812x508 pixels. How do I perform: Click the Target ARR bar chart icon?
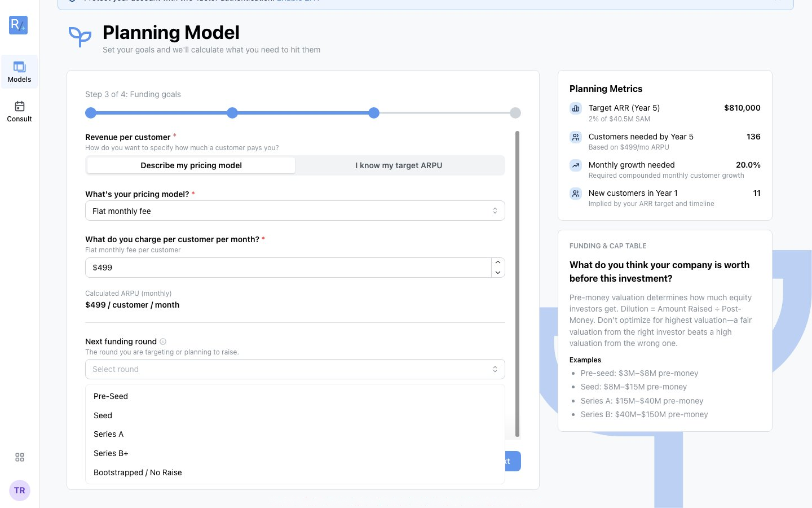pyautogui.click(x=576, y=108)
